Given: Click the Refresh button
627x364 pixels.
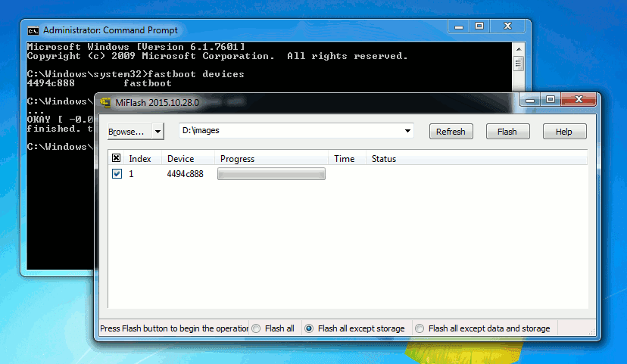Looking at the screenshot, I should coord(451,132).
